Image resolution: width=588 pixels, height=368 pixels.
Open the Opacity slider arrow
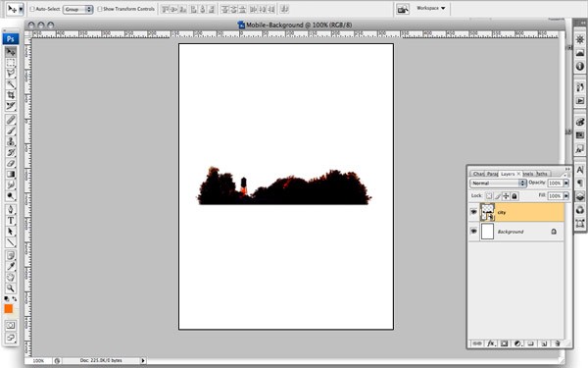pos(566,183)
